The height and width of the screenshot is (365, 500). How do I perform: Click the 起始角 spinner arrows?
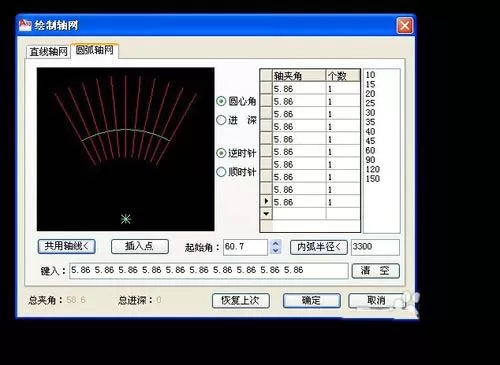click(x=276, y=247)
